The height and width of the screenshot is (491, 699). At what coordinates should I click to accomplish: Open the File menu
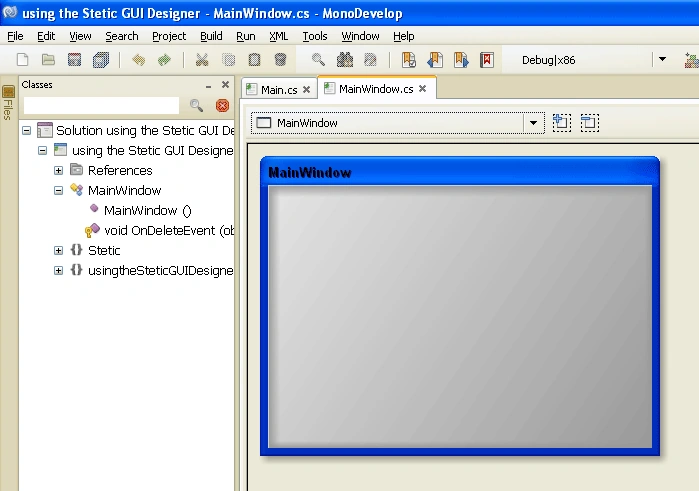click(x=15, y=36)
